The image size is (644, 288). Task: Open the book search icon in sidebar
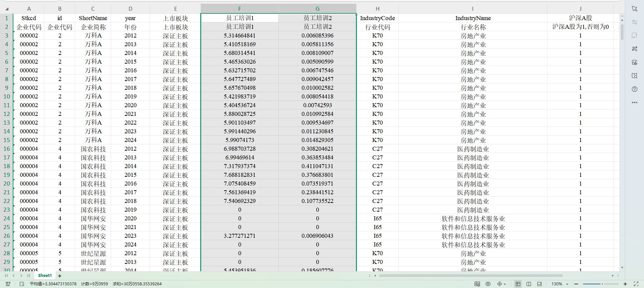click(x=634, y=76)
